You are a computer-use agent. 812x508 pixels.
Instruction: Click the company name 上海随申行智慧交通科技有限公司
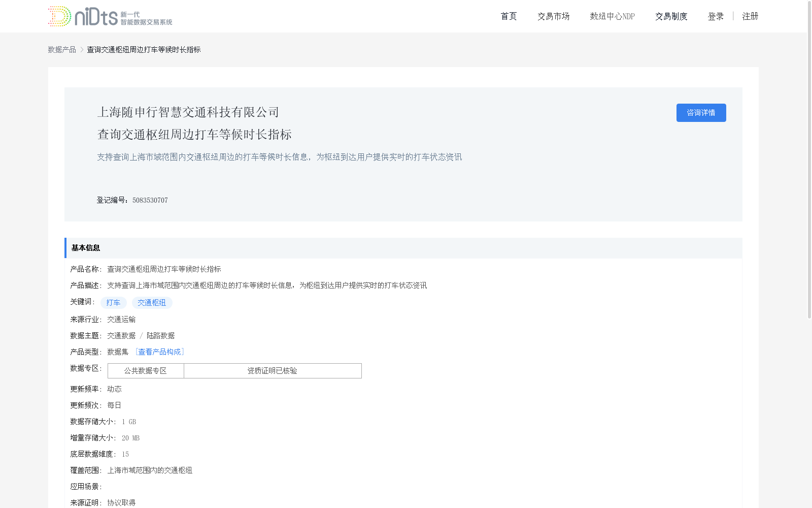[188, 112]
